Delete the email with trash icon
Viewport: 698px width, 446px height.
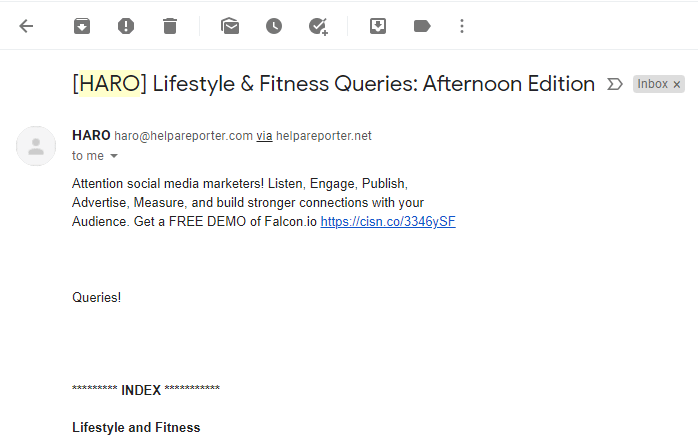click(170, 26)
